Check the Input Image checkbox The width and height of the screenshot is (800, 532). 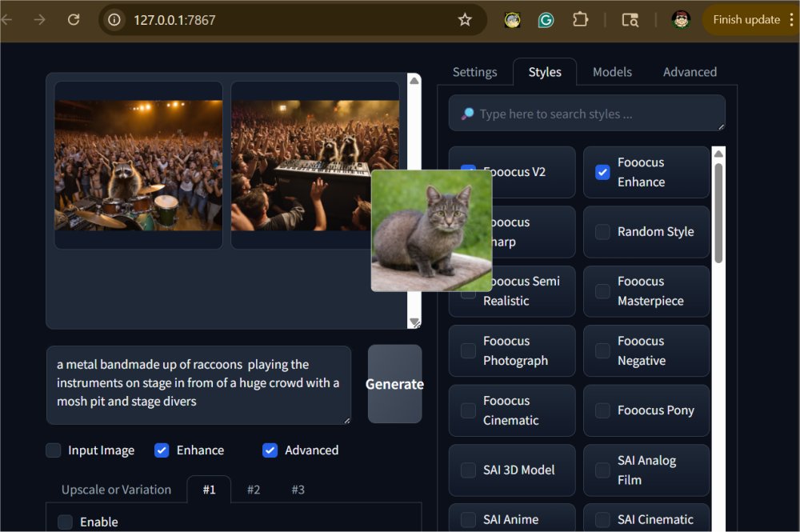tap(54, 450)
